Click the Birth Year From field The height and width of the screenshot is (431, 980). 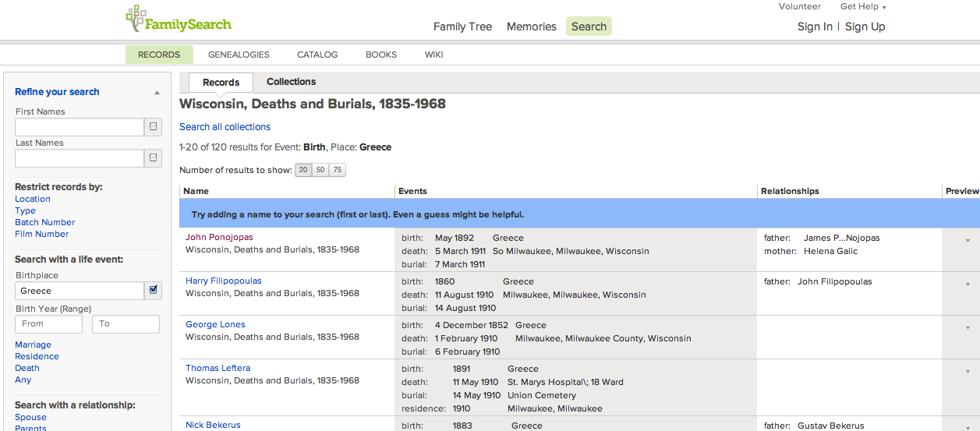48,323
